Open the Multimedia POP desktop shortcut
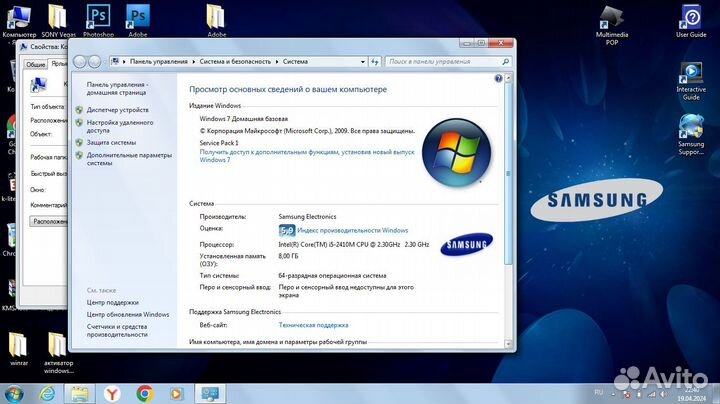720x404 pixels. click(612, 25)
